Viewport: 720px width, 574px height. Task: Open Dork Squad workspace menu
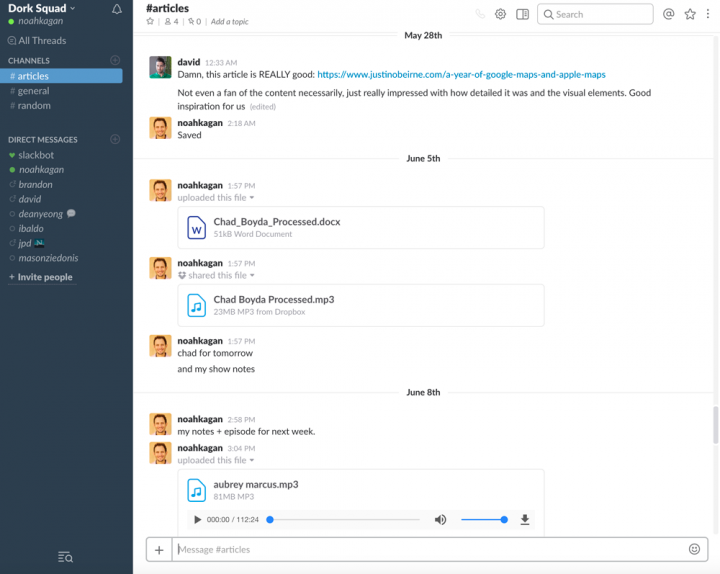click(x=42, y=8)
